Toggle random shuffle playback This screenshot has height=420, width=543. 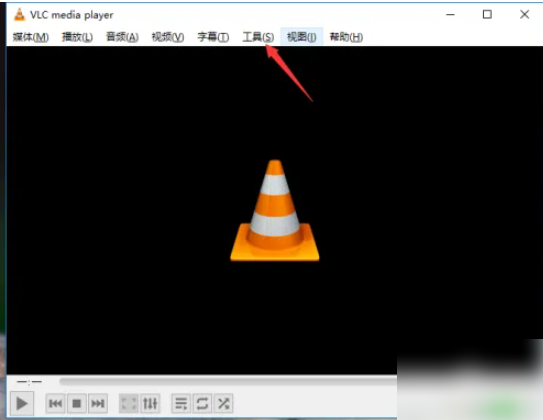[223, 403]
